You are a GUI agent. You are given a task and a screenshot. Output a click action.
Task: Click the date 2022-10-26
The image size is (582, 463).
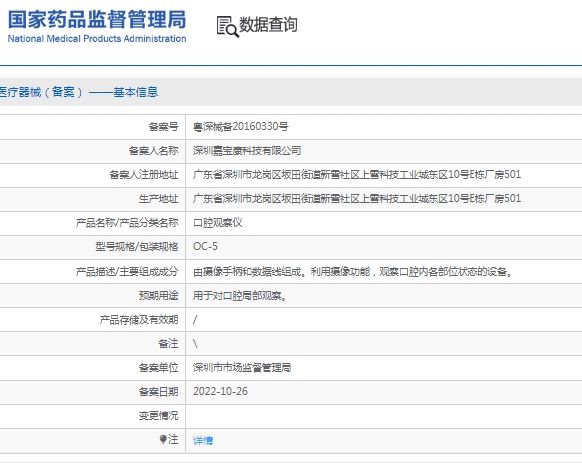(x=220, y=391)
